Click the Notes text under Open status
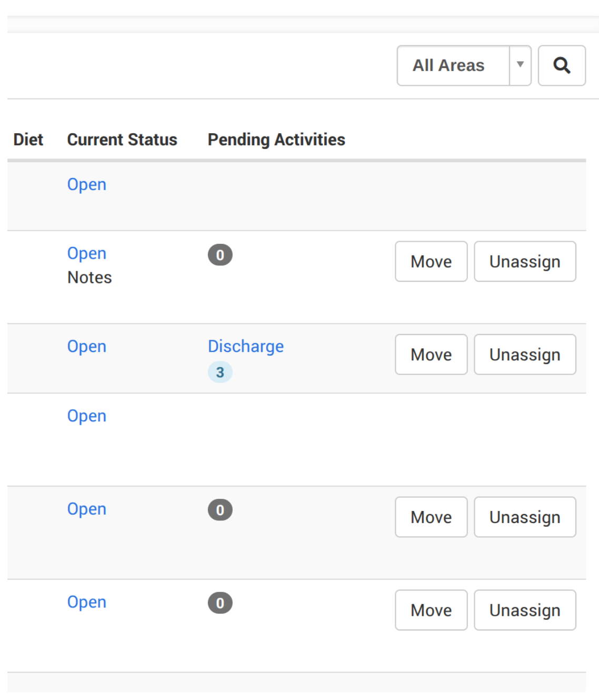Image resolution: width=599 pixels, height=700 pixels. (x=90, y=278)
